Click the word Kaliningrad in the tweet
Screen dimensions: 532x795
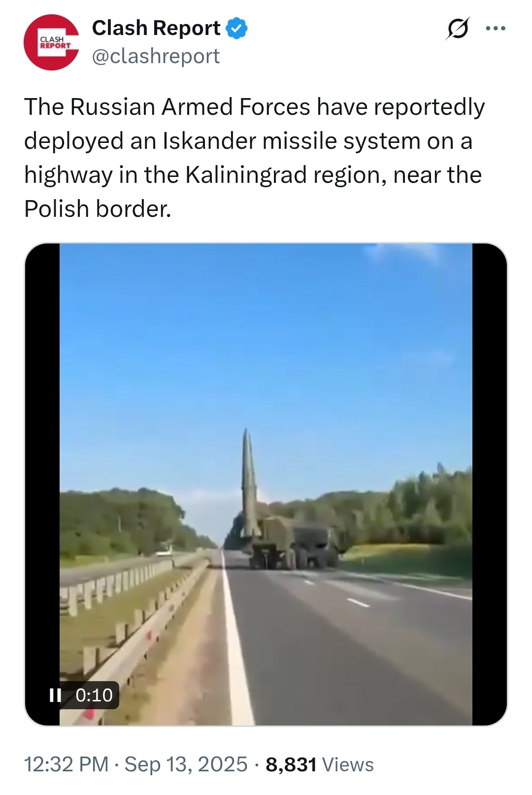(246, 175)
